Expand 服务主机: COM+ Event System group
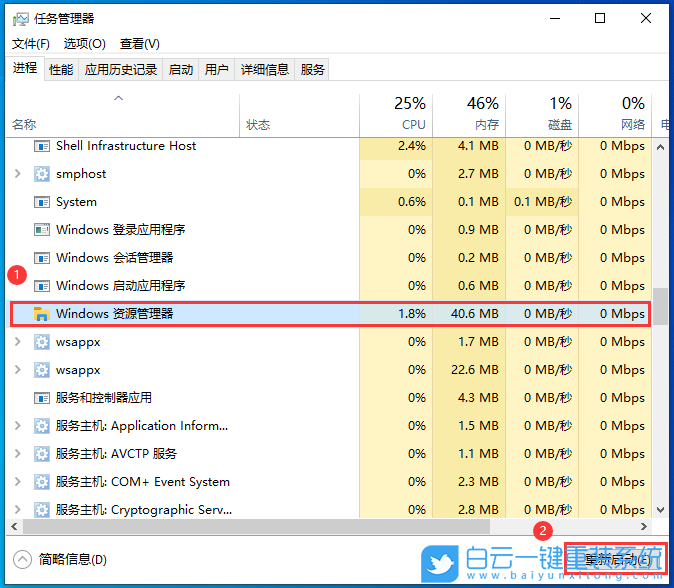Viewport: 674px width, 588px height. click(18, 481)
